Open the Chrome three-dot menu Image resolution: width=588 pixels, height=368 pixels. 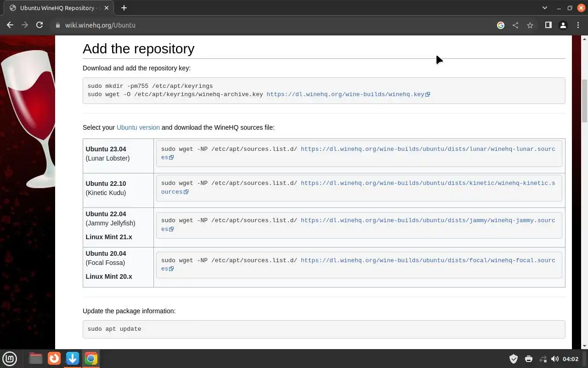point(577,25)
